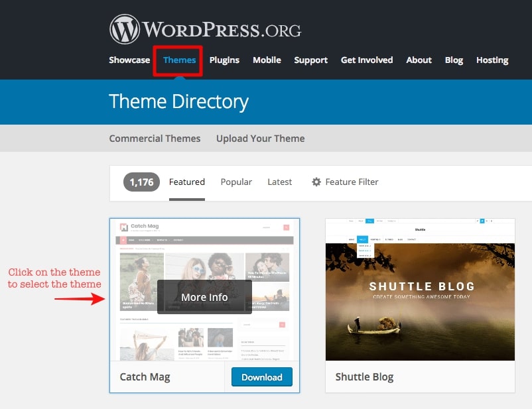Click More Info on Catch Mag
Image resolution: width=532 pixels, height=409 pixels.
[204, 297]
